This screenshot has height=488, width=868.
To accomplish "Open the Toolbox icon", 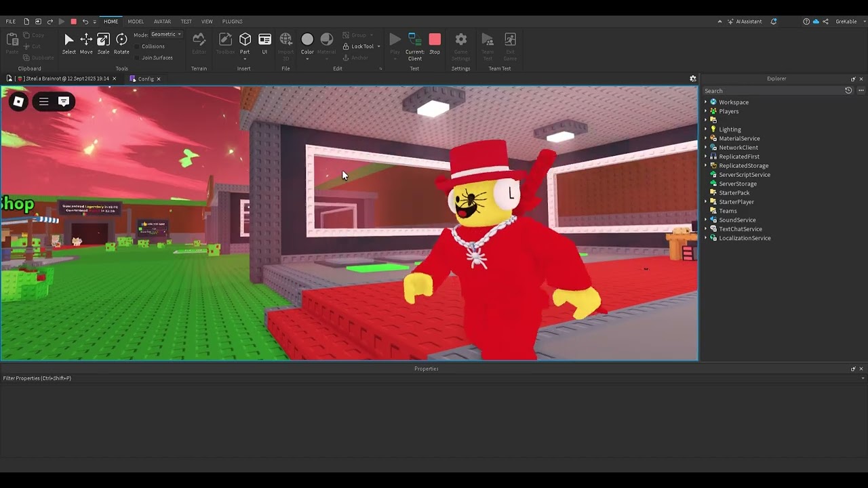I will click(225, 39).
